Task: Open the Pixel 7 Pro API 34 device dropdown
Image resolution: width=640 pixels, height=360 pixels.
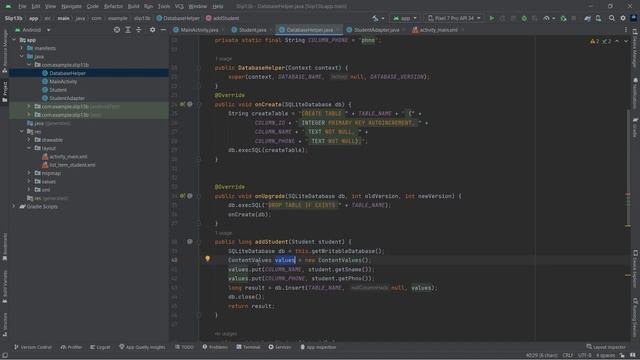Action: [454, 18]
